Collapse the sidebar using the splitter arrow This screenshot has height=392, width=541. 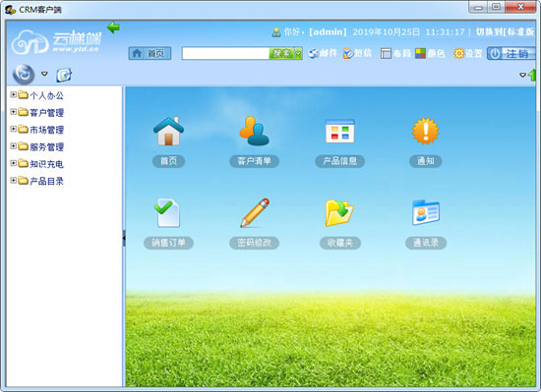tap(124, 238)
